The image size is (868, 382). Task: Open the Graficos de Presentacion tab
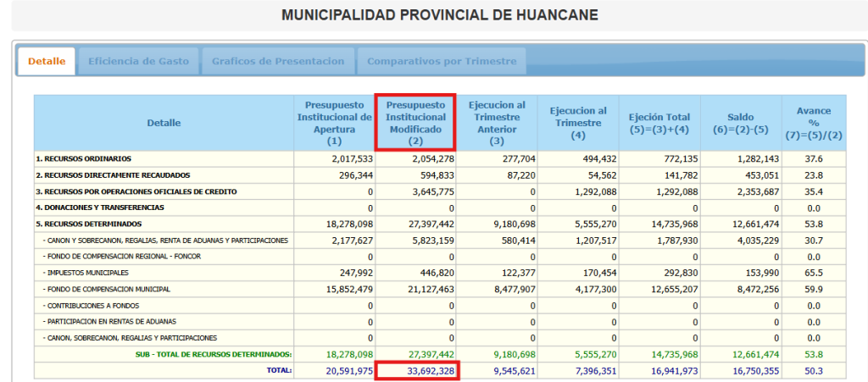(278, 61)
